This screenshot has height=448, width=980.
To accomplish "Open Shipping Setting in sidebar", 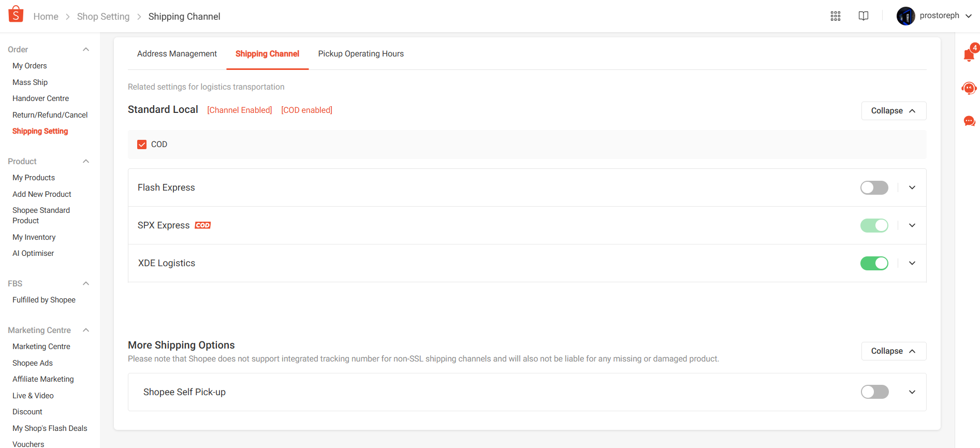I will click(40, 131).
